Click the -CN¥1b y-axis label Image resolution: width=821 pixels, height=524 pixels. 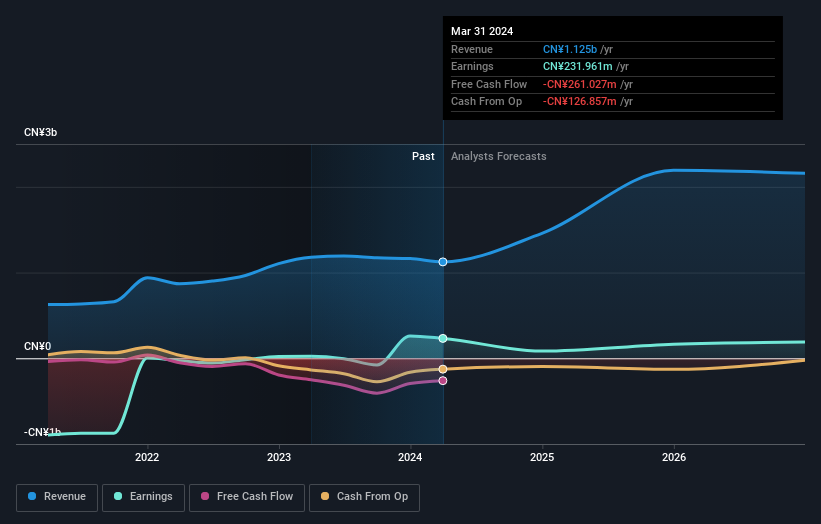[x=42, y=432]
